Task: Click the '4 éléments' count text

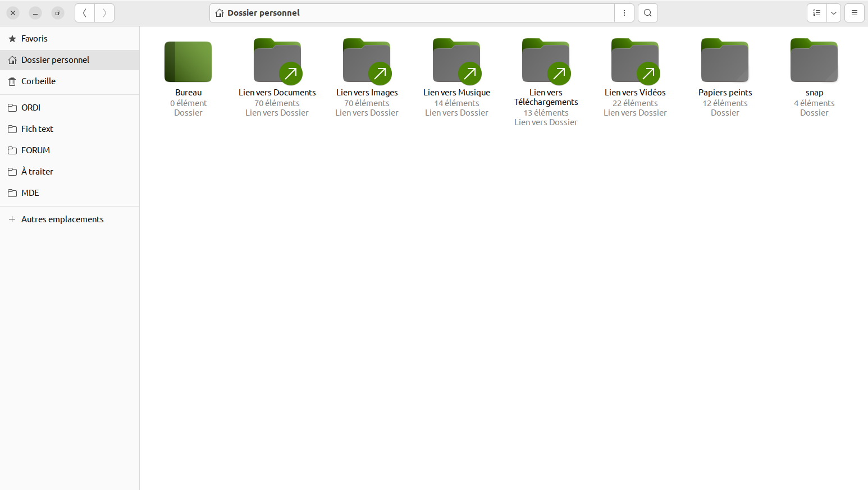Action: 814,103
